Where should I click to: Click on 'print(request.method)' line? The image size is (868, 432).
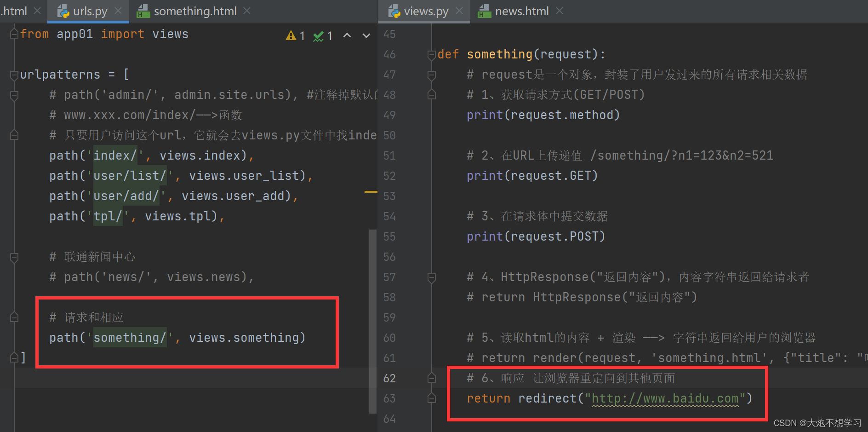[543, 115]
